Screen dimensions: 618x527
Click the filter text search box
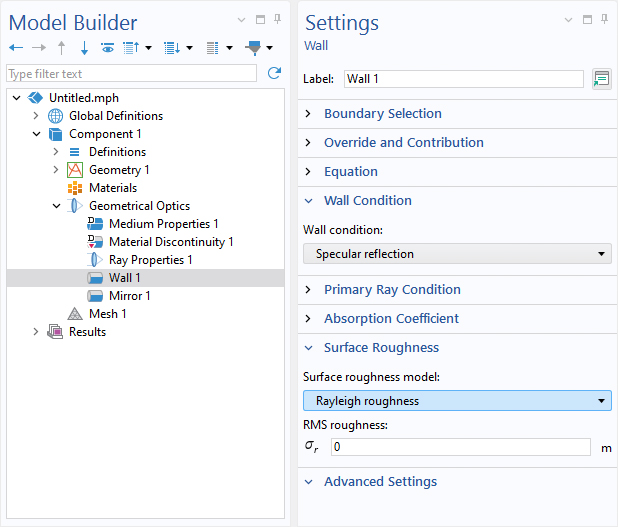[x=131, y=73]
